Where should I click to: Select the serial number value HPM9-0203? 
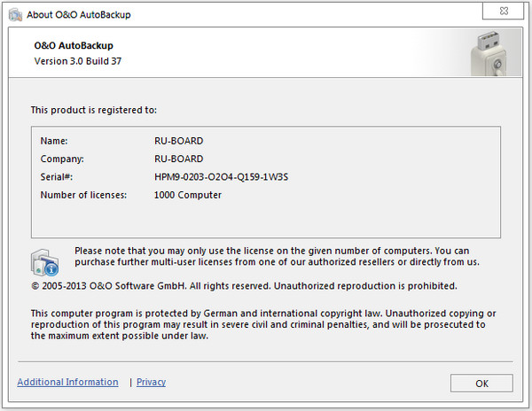[221, 177]
